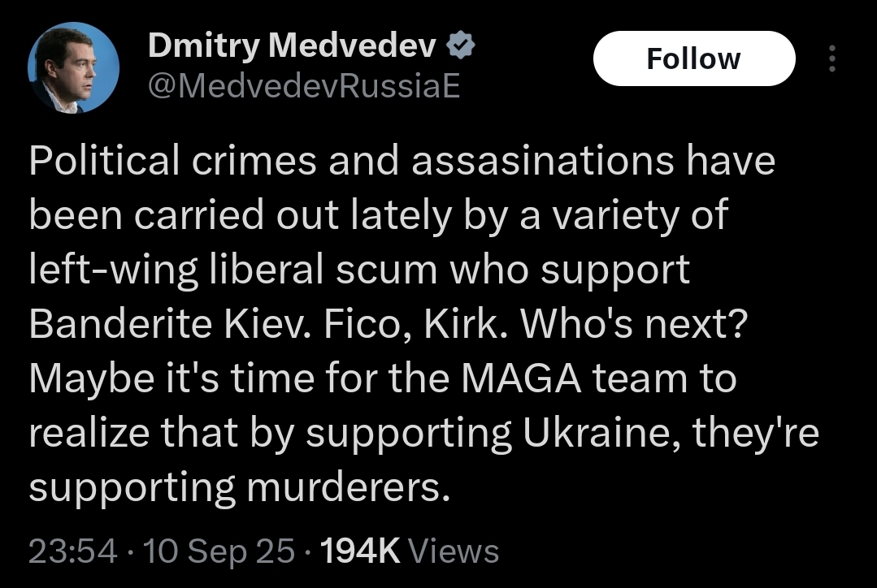Screen dimensions: 877x588
Task: Click the word 'assasinations' in the tweet
Action: 542,161
